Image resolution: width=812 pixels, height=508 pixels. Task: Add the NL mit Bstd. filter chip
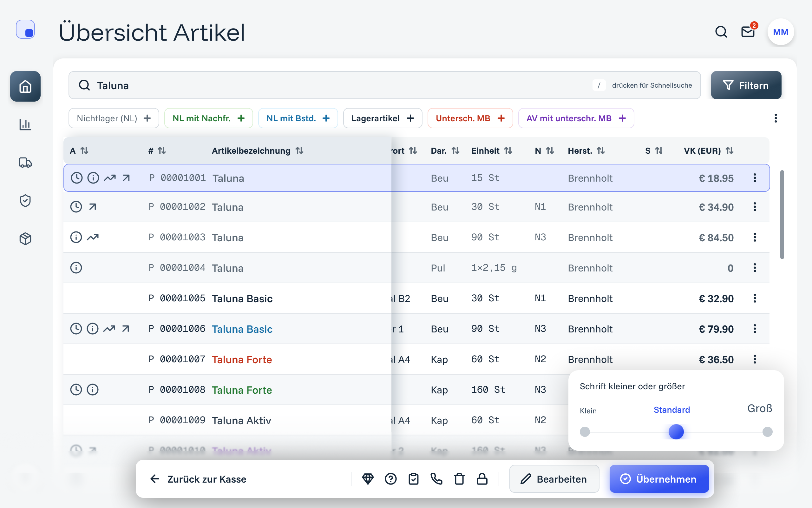tap(298, 118)
